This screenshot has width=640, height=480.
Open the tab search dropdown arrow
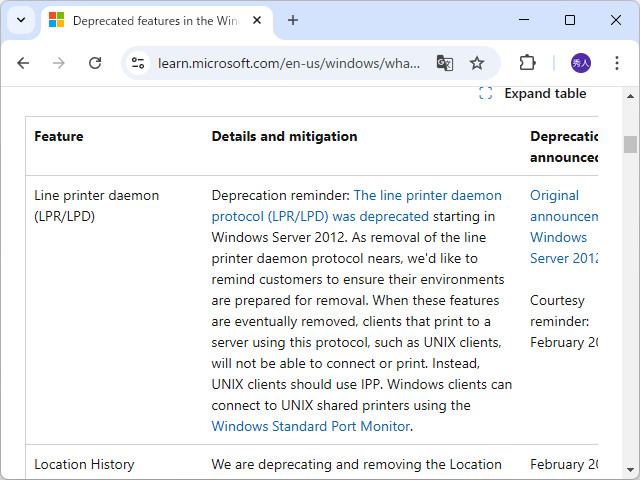tap(20, 20)
